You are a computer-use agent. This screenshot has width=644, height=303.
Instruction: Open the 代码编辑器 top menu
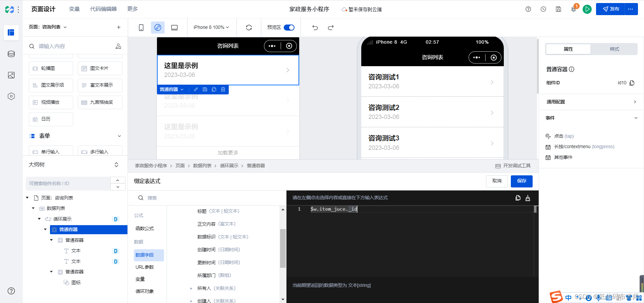click(103, 9)
